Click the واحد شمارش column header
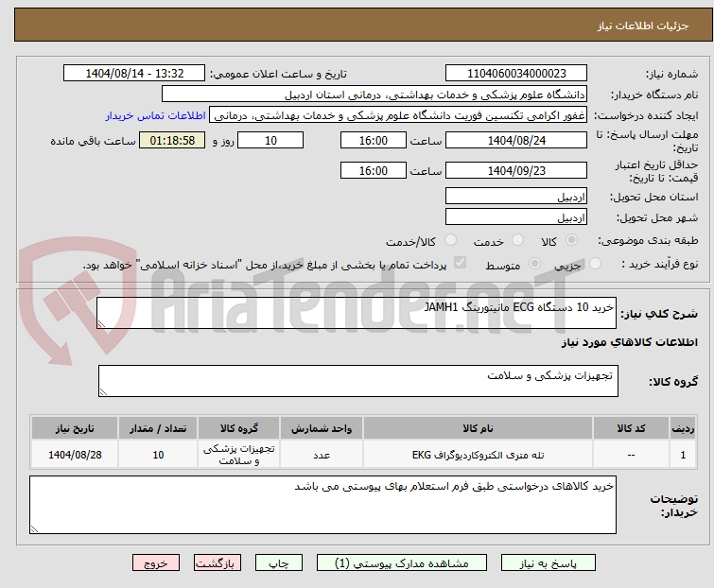 tap(322, 428)
